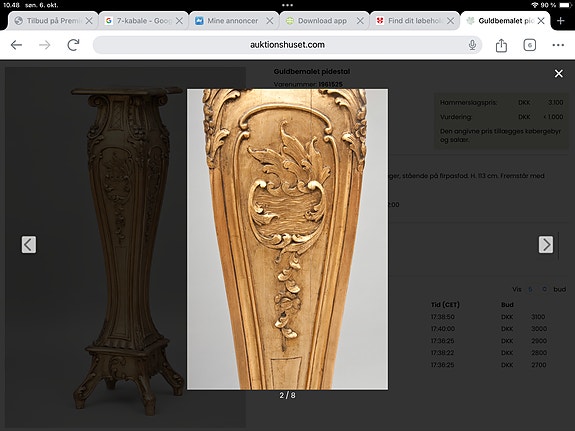575x431 pixels.
Task: Tap the Vis bud count selector
Action: tap(539, 289)
